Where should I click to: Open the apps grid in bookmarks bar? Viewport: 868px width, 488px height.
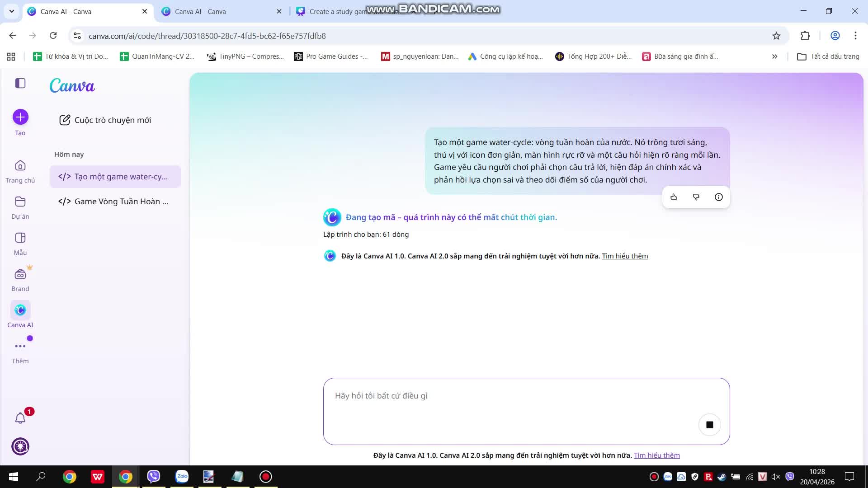click(11, 56)
